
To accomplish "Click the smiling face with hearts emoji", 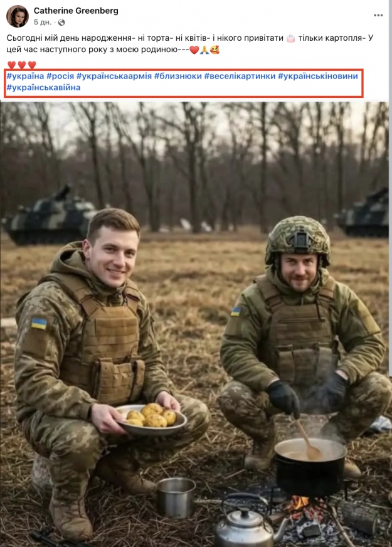I will [x=215, y=50].
